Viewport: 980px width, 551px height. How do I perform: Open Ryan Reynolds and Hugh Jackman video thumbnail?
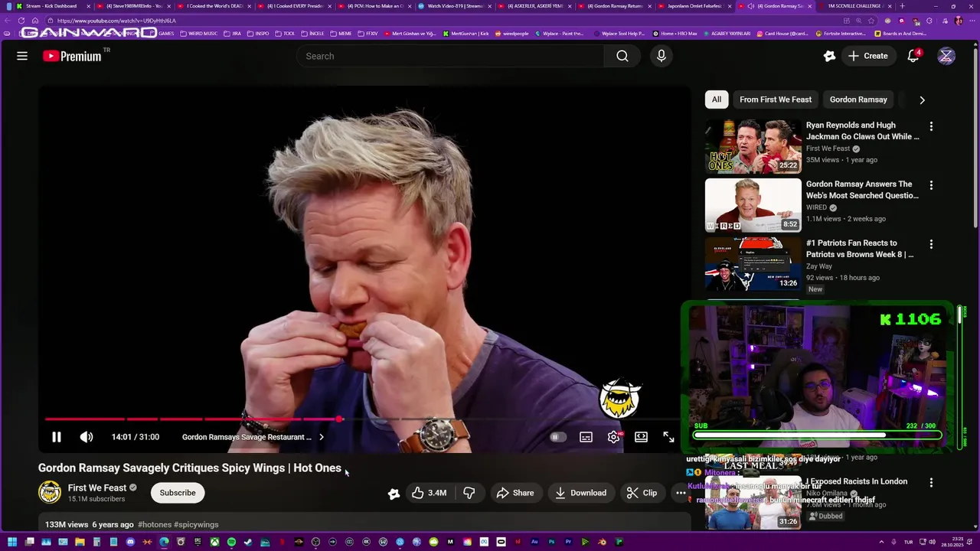tap(753, 146)
